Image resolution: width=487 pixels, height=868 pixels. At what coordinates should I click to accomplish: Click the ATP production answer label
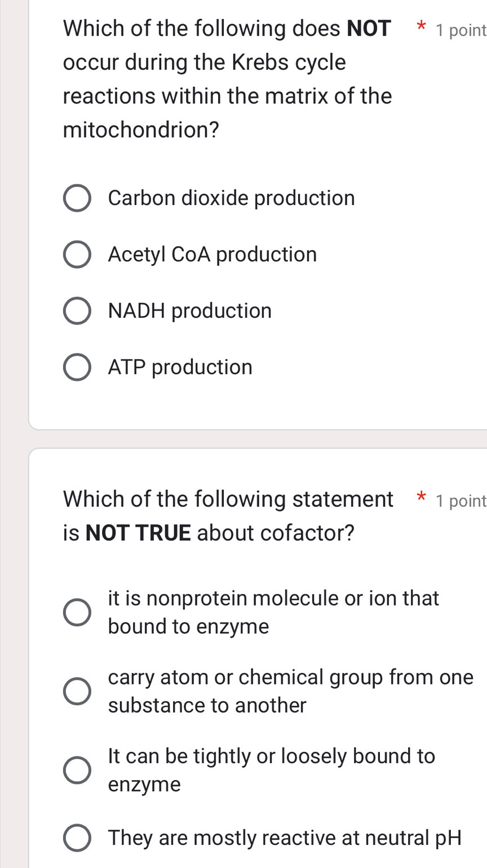click(179, 367)
